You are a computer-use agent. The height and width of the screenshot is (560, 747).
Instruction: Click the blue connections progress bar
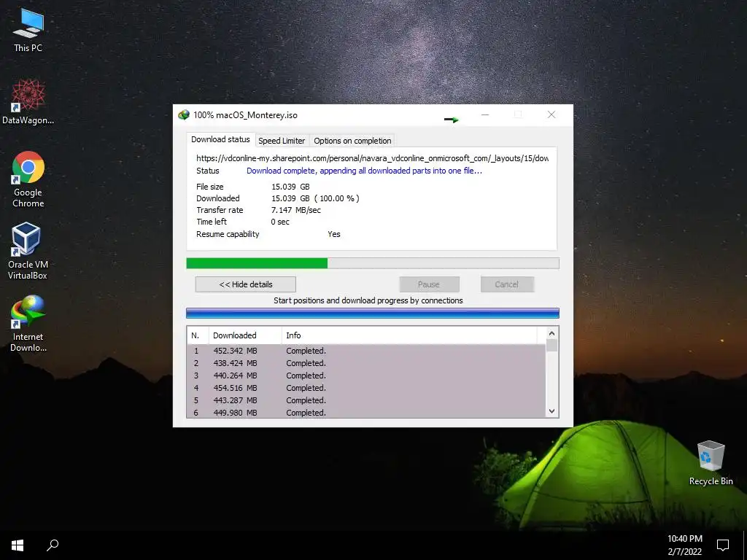(x=373, y=313)
